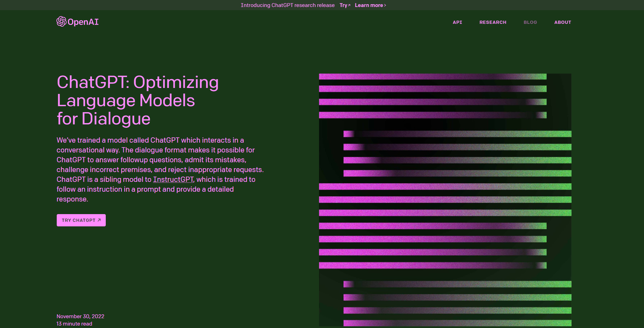This screenshot has height=328, width=644.
Task: Open the API menu item
Action: click(x=457, y=22)
